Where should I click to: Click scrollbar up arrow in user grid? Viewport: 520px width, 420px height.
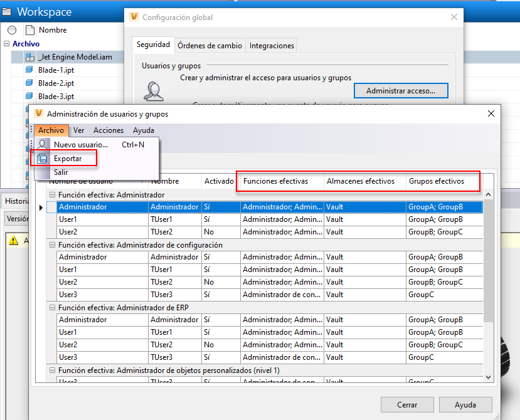(x=488, y=194)
